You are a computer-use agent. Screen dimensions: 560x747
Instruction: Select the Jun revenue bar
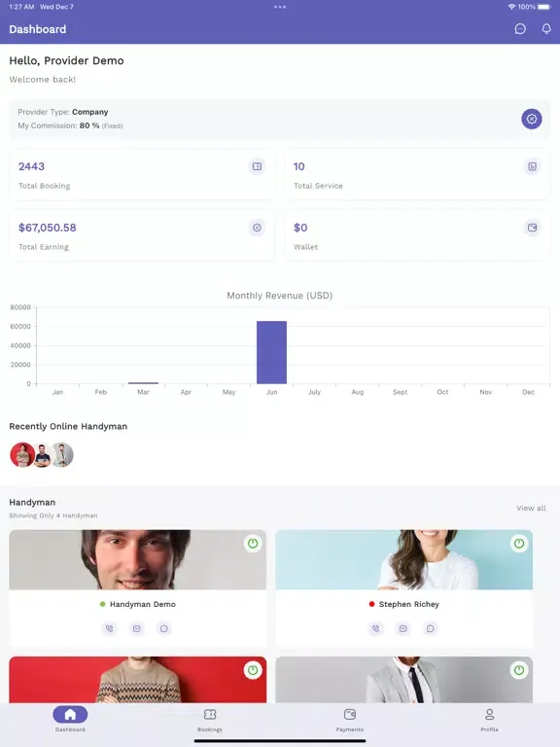coord(271,352)
